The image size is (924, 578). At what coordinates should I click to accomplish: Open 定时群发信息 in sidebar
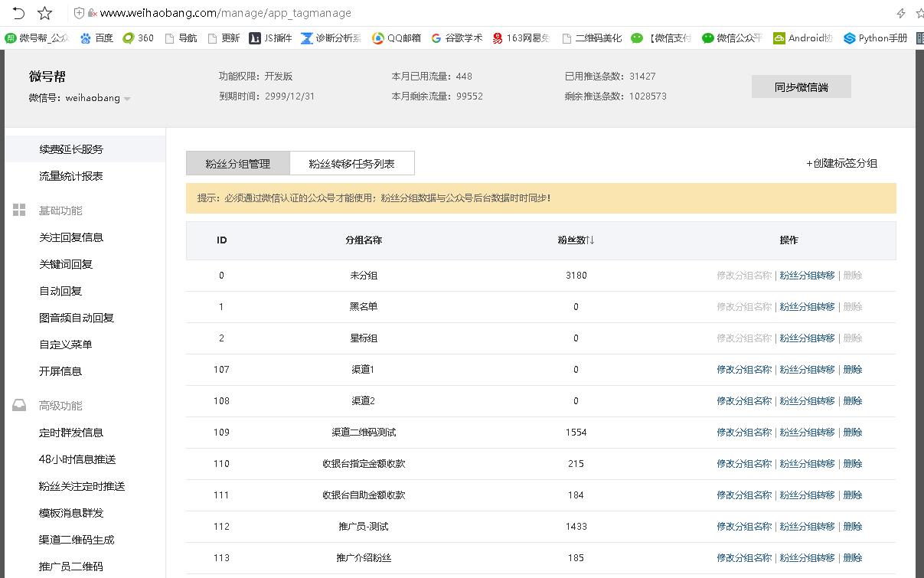click(71, 433)
